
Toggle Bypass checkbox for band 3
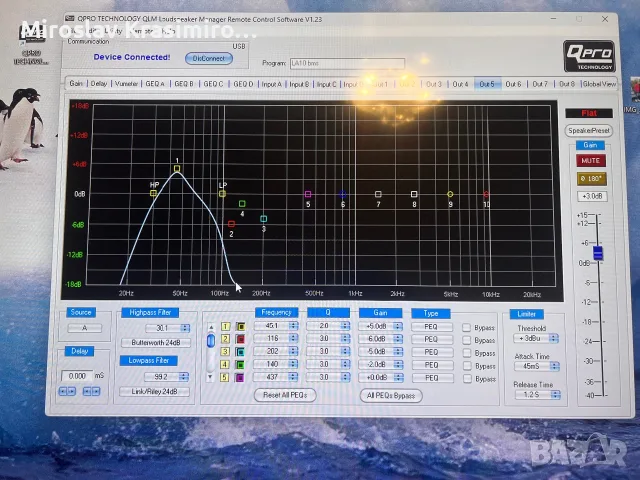coord(467,353)
